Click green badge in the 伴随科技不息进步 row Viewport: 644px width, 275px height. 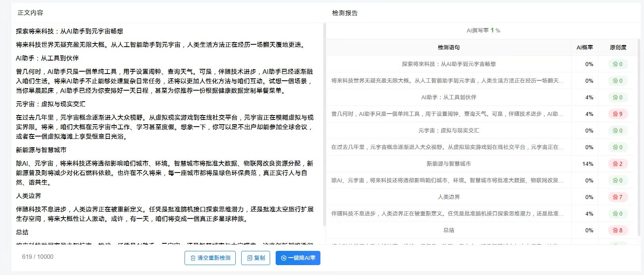pyautogui.click(x=617, y=214)
